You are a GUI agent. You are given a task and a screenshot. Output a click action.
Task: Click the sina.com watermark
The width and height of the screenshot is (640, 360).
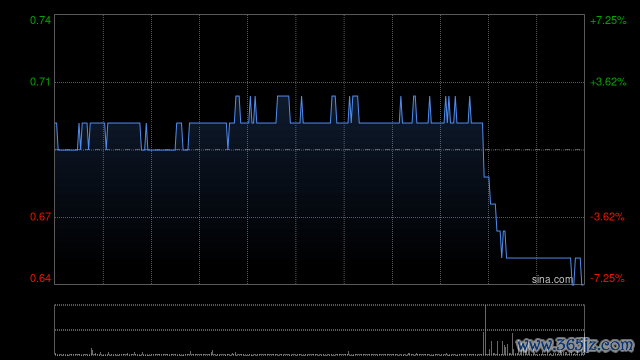[552, 280]
